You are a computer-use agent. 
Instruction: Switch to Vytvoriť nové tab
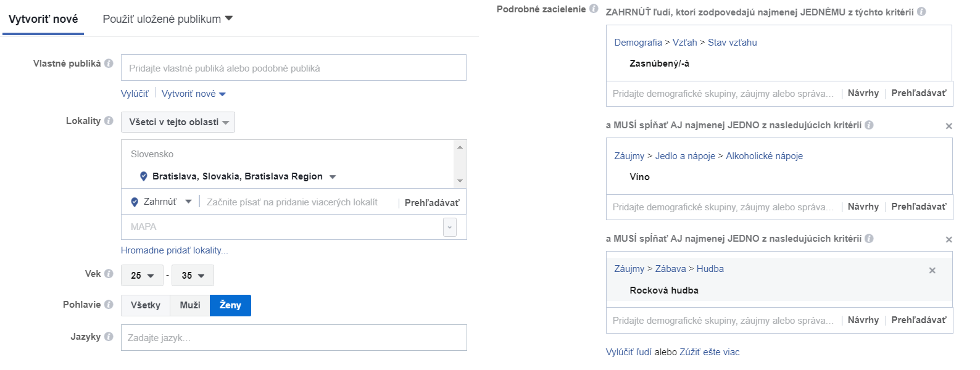pos(43,19)
